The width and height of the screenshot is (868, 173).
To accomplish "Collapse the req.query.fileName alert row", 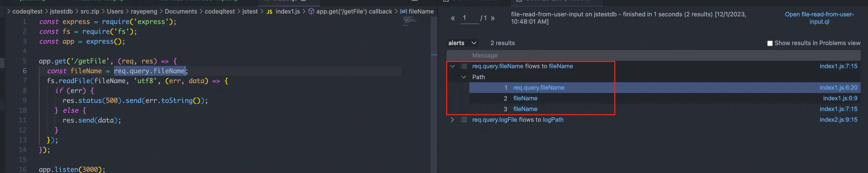I will [x=453, y=66].
